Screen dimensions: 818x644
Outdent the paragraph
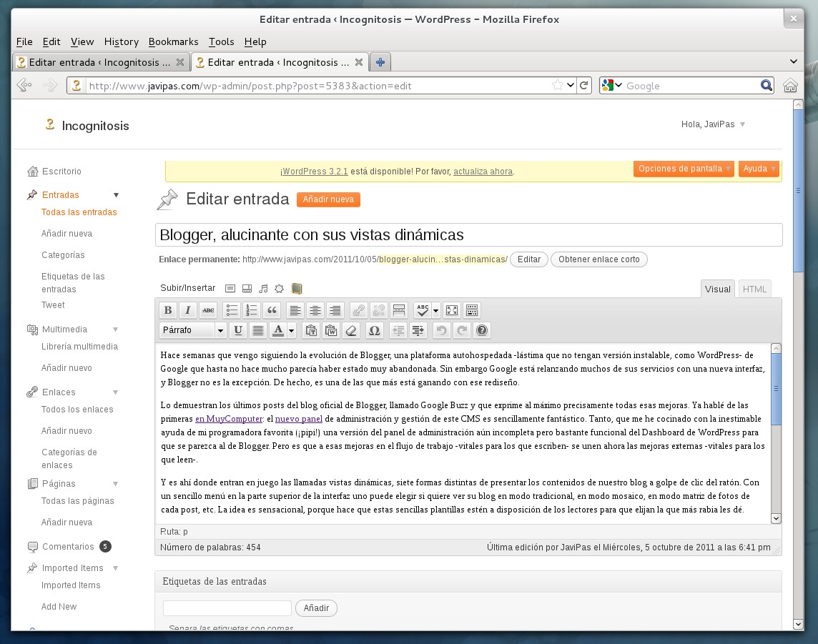point(398,330)
